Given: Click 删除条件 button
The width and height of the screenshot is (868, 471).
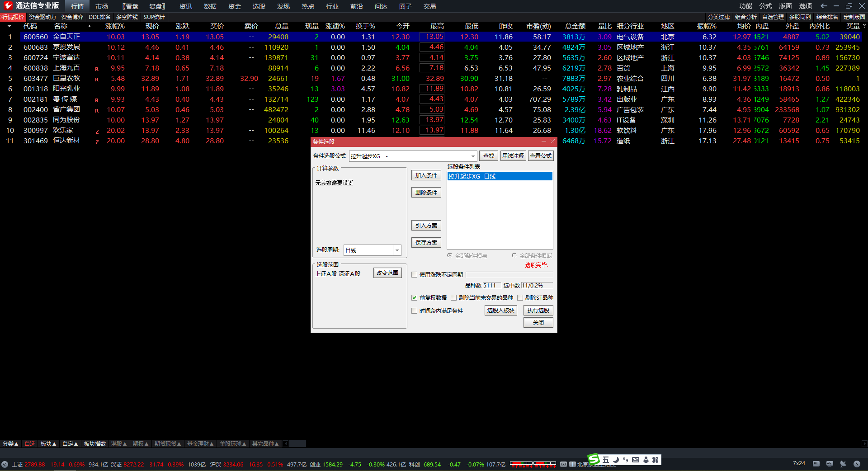Looking at the screenshot, I should [426, 193].
